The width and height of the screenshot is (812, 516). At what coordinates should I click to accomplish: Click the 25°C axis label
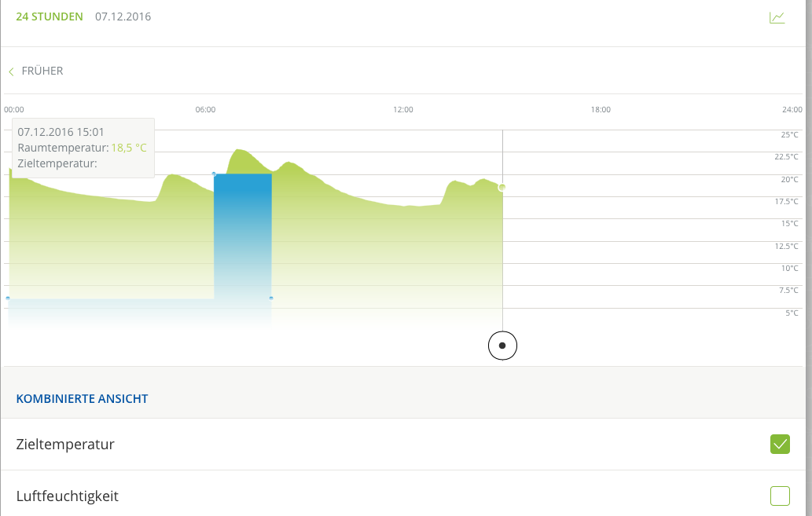(x=790, y=134)
